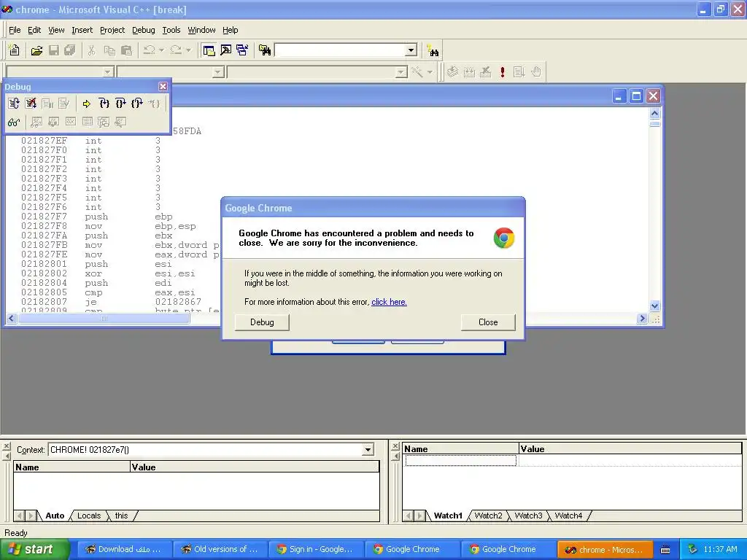This screenshot has height=560, width=747.
Task: Select the Auto variables tab
Action: point(55,516)
